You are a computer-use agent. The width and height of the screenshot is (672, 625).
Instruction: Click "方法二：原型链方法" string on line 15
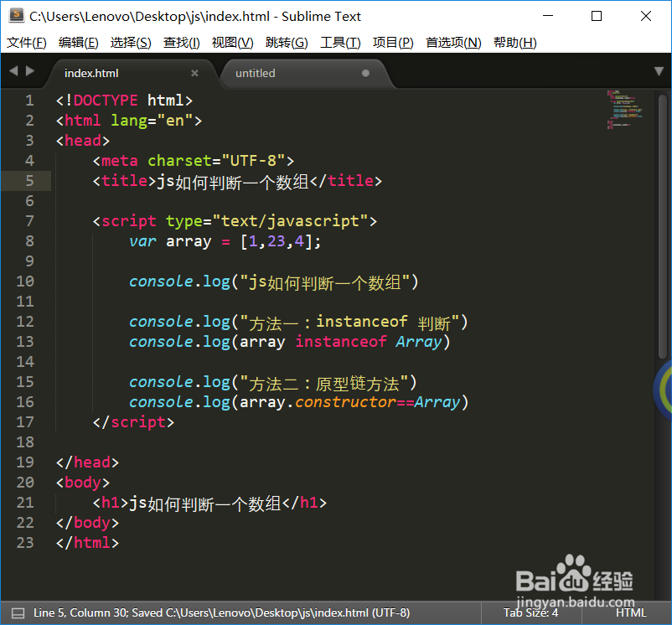[x=324, y=383]
